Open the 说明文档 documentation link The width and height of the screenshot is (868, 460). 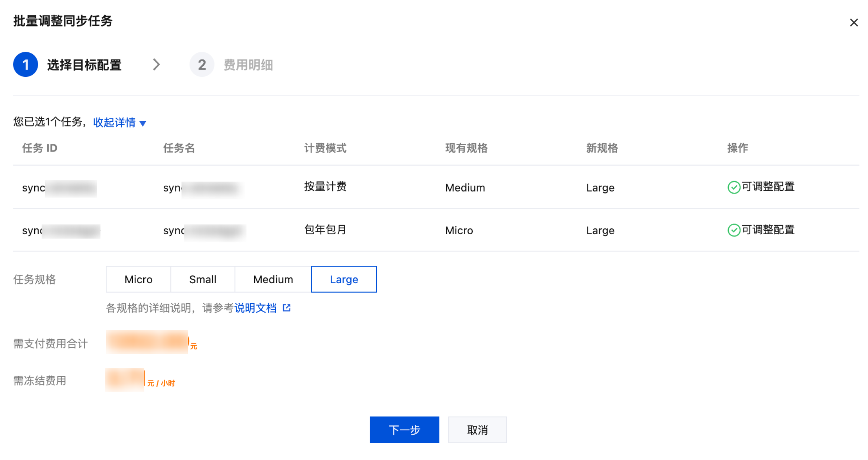coord(255,308)
